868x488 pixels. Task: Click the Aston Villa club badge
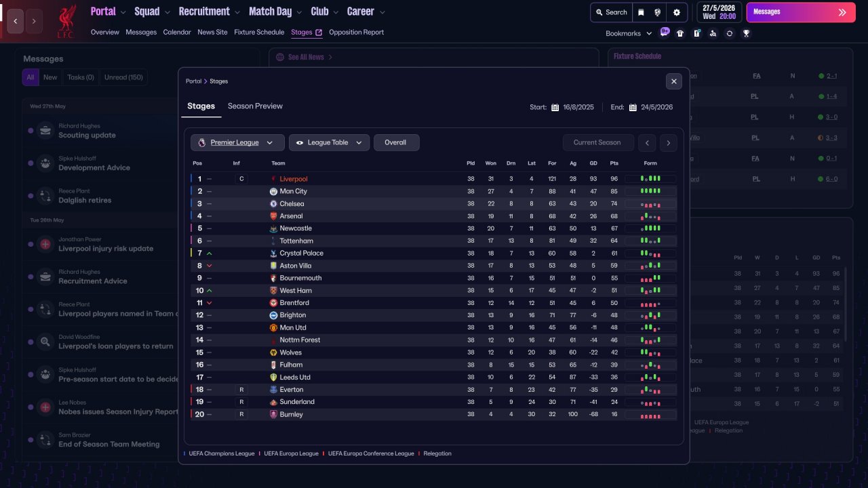point(273,266)
